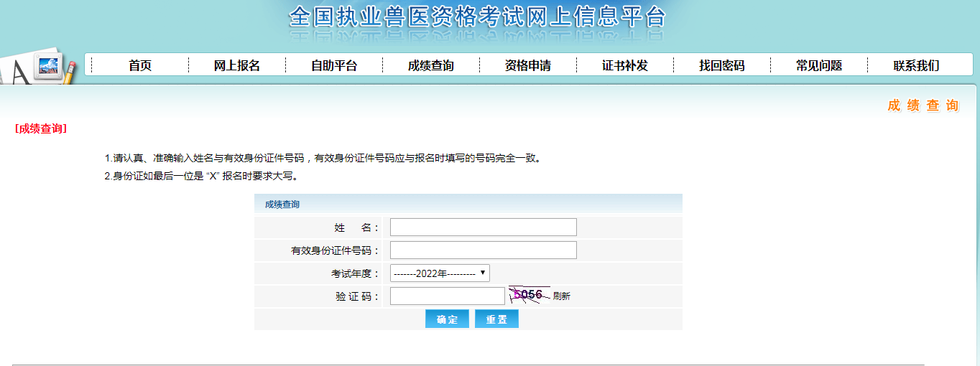This screenshot has width=980, height=366.
Task: Click instruction line 1 about 姓名与有效身份证件号码
Action: (x=323, y=158)
